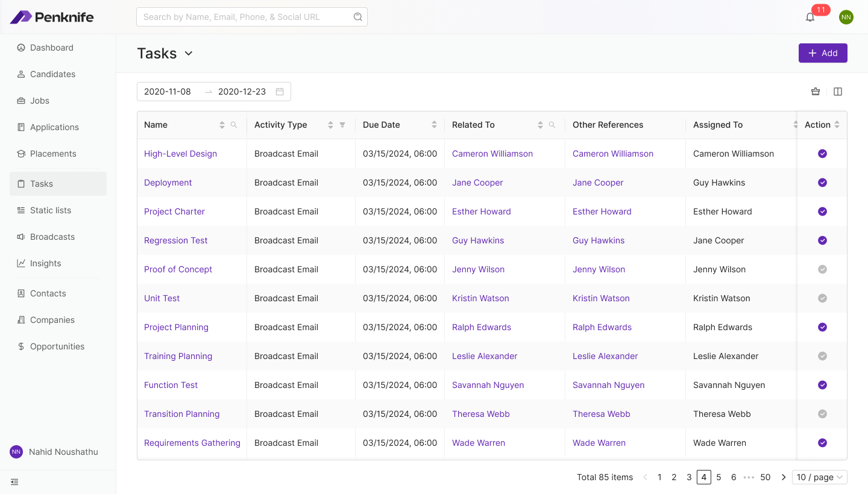Search within the Name column header
868x494 pixels.
point(234,125)
